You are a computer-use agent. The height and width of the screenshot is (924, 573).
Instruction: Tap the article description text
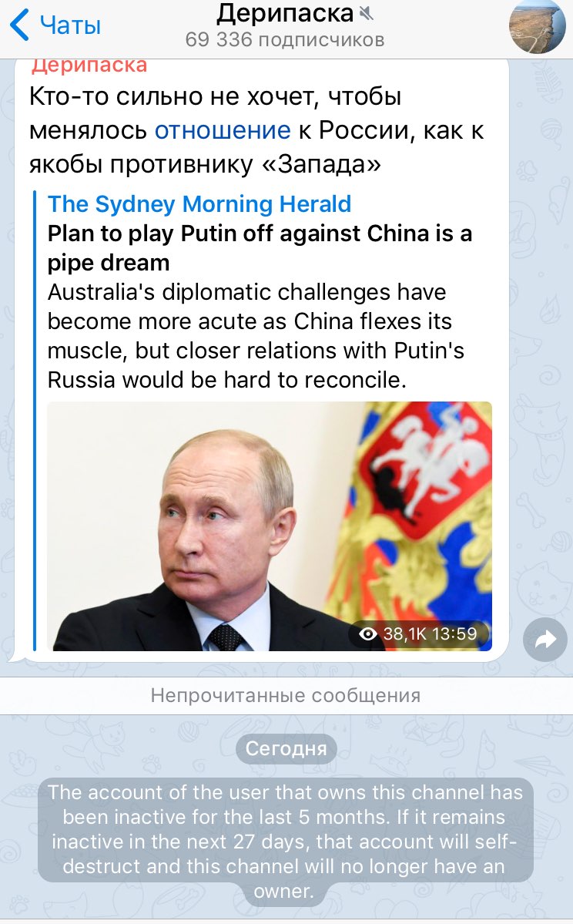tap(256, 336)
